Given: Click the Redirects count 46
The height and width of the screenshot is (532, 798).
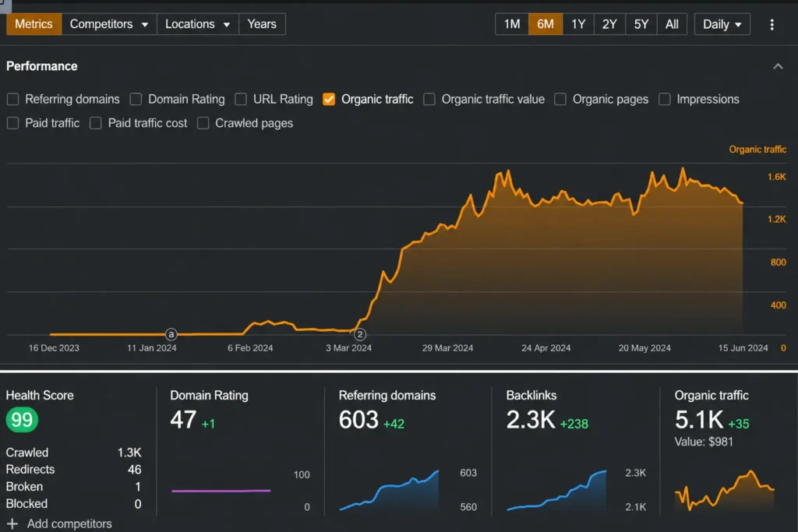Looking at the screenshot, I should click(x=134, y=470).
